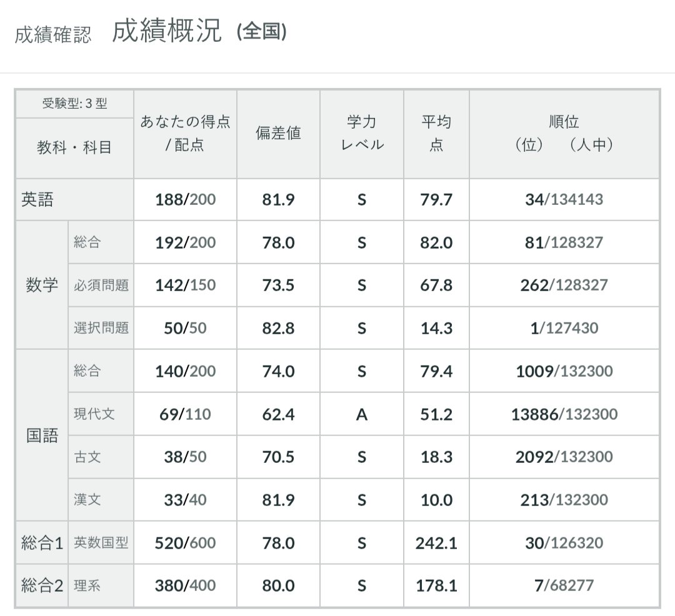The image size is (675, 616).
Task: Select the 受験型: 3 型 header cell
Action: pos(74,104)
